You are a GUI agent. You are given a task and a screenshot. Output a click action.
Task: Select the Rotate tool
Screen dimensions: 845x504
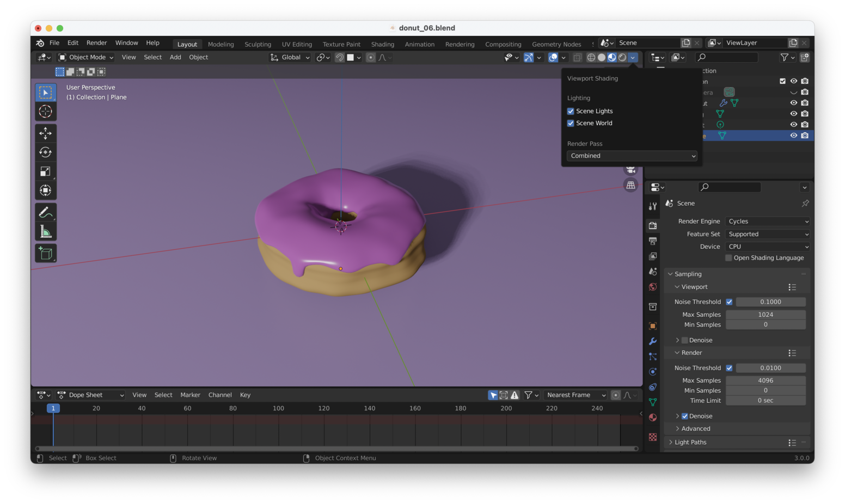tap(46, 152)
